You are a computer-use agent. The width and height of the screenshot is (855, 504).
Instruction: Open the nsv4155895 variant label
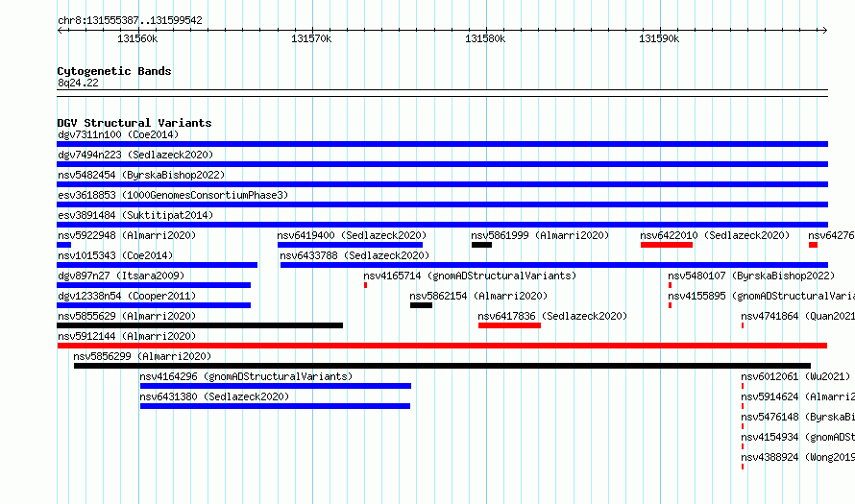coord(761,296)
